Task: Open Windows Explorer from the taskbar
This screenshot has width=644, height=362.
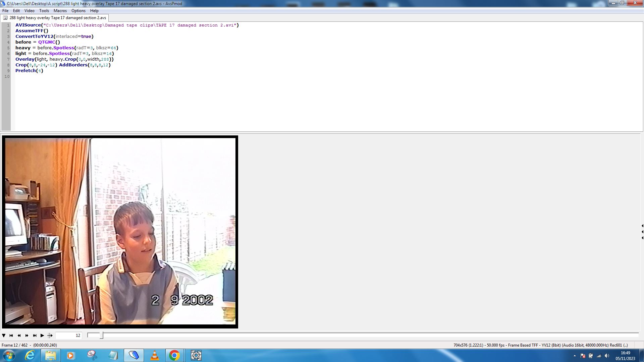Action: tap(50, 355)
